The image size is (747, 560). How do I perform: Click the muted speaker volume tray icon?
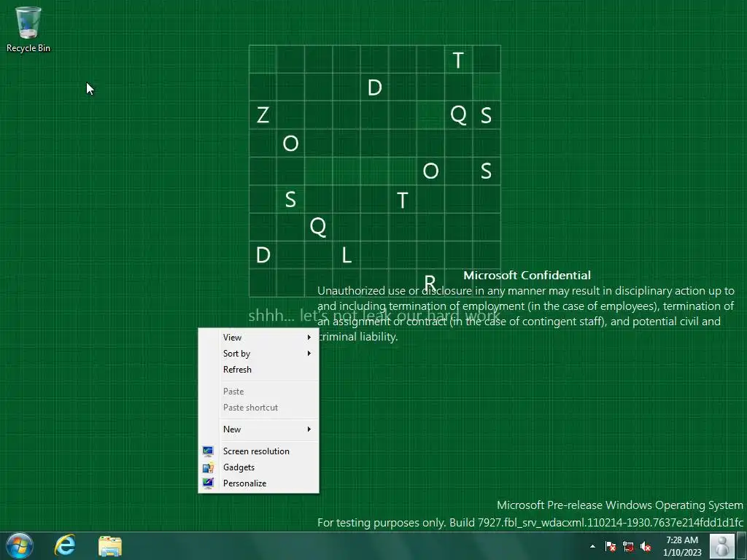click(646, 546)
